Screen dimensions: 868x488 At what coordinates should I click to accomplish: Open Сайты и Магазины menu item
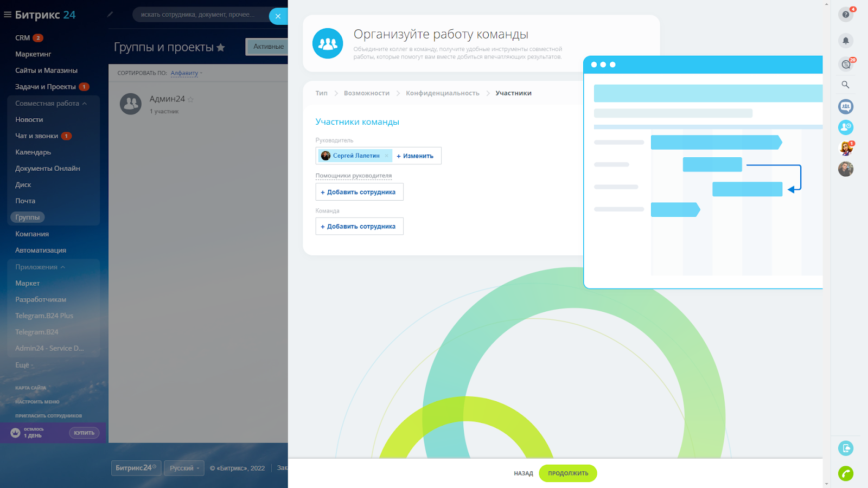click(x=46, y=70)
